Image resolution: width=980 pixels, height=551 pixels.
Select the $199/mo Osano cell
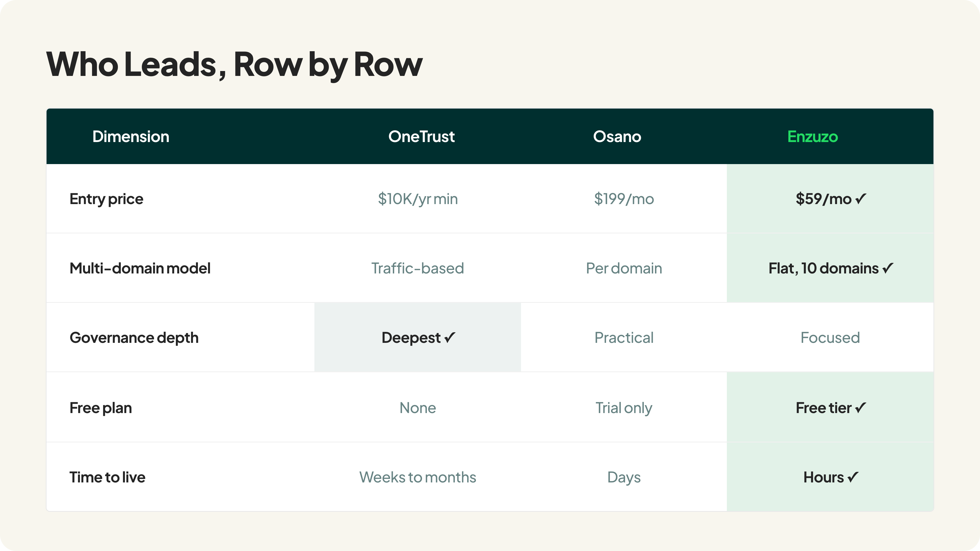click(x=624, y=199)
